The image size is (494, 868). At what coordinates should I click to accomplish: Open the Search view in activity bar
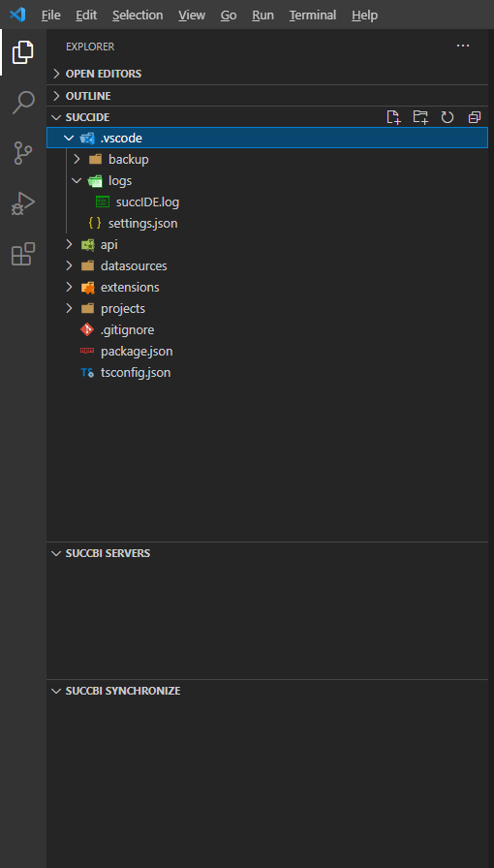click(x=23, y=103)
